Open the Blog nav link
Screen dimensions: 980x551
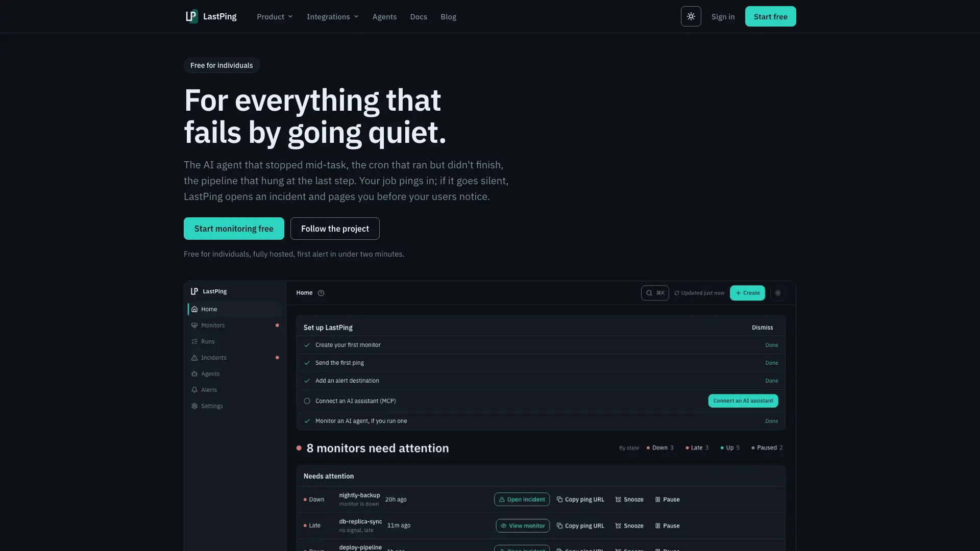coord(448,16)
